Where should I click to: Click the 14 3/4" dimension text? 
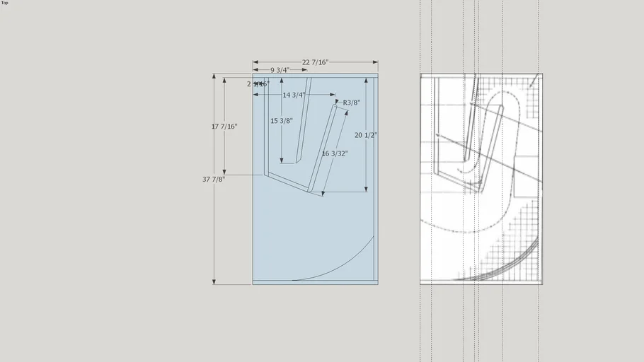[x=294, y=95]
